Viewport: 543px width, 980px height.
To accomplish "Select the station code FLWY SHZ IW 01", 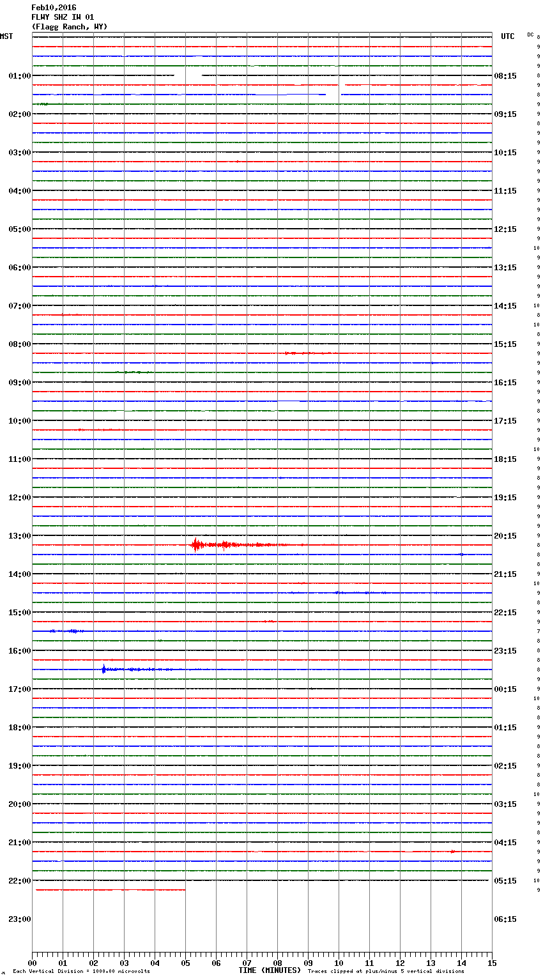I will [x=63, y=17].
